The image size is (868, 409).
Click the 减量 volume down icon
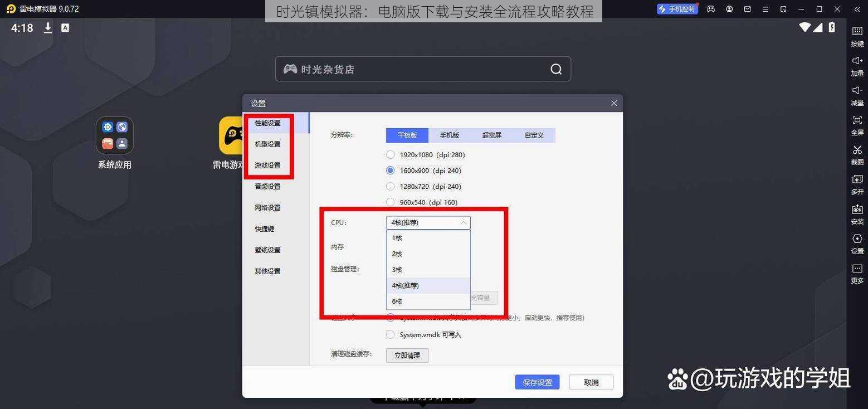pyautogui.click(x=857, y=90)
